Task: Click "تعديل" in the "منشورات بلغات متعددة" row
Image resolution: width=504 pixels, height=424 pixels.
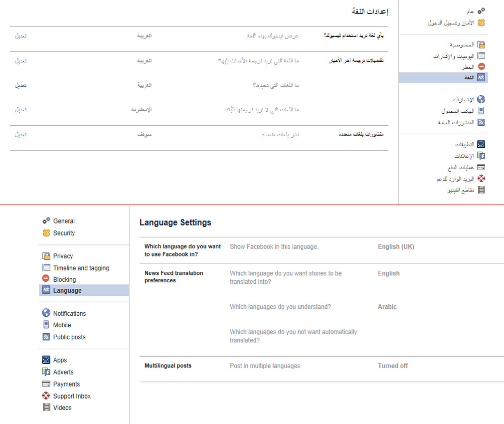Action: 21,134
